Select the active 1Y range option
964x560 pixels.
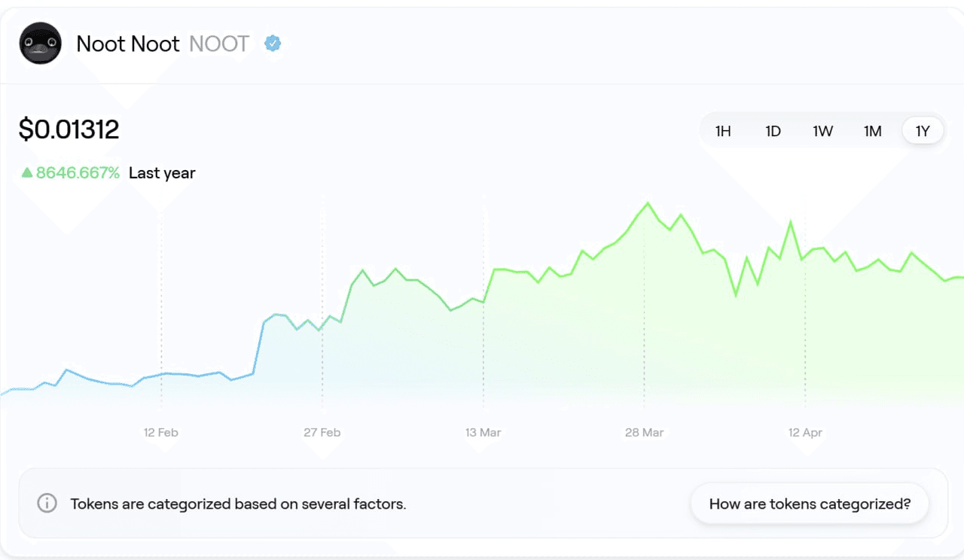(923, 132)
